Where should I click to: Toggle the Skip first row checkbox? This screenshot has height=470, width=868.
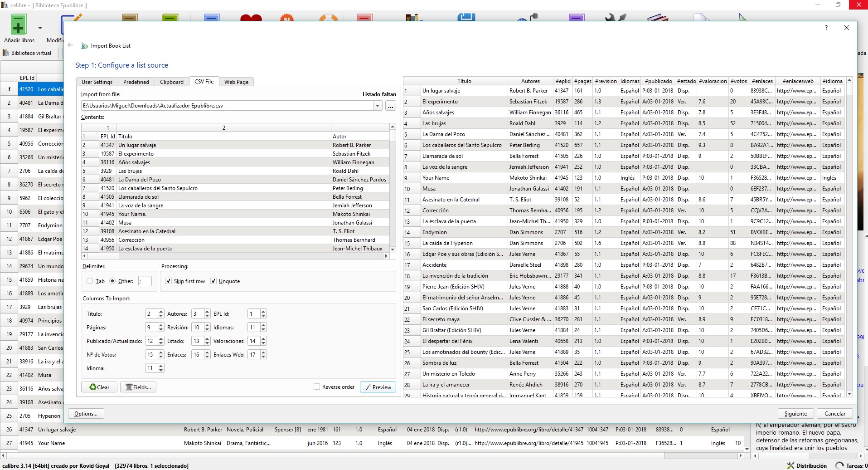[x=169, y=281]
